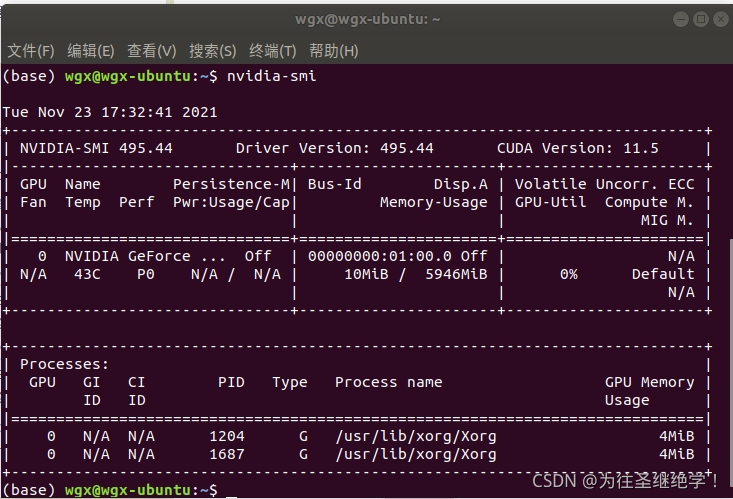733x499 pixels.
Task: Click the Driver Version: 495.44 text
Action: point(335,148)
